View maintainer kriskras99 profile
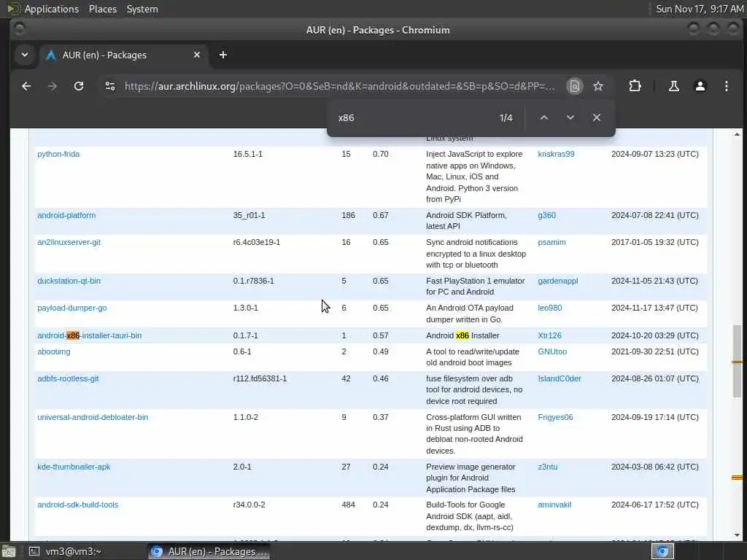This screenshot has width=747, height=560. 556,154
